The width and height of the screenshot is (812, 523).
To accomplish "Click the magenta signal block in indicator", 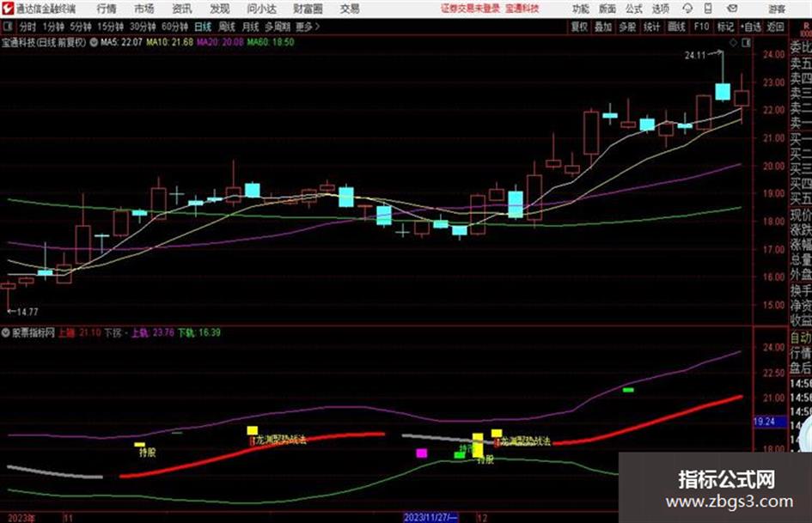I will (x=422, y=453).
